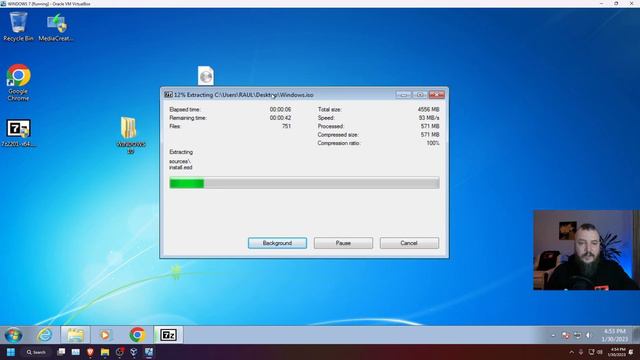Screen dimensions: 640x360
Task: Click the 7z icon in dialog title bar
Action: [168, 95]
